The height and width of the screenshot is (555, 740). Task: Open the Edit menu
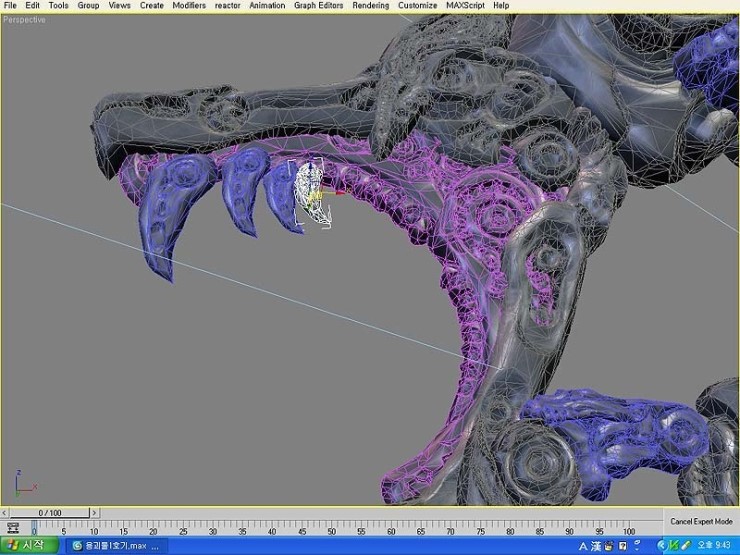pos(33,6)
